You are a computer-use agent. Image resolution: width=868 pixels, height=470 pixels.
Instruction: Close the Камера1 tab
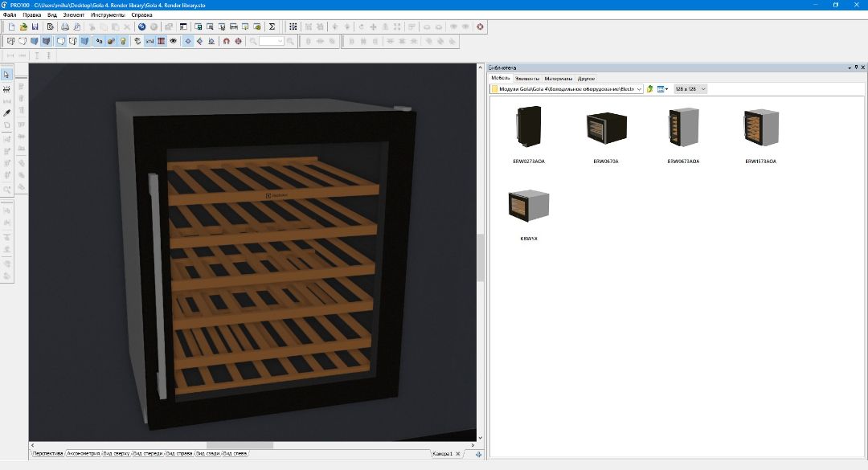(458, 454)
